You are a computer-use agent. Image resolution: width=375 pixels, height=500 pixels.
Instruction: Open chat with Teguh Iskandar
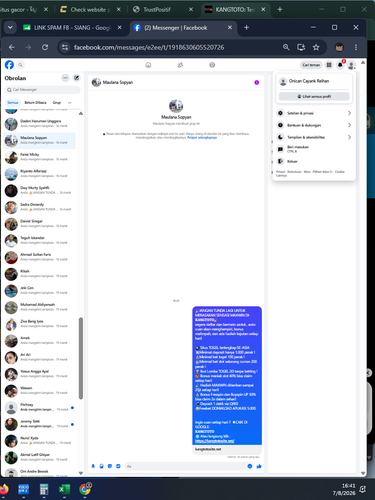click(x=40, y=240)
